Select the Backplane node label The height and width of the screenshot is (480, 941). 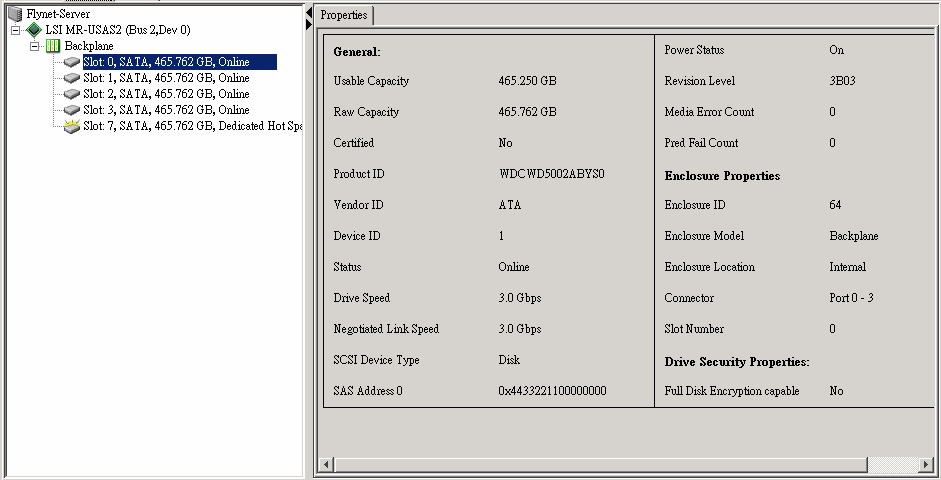[89, 46]
